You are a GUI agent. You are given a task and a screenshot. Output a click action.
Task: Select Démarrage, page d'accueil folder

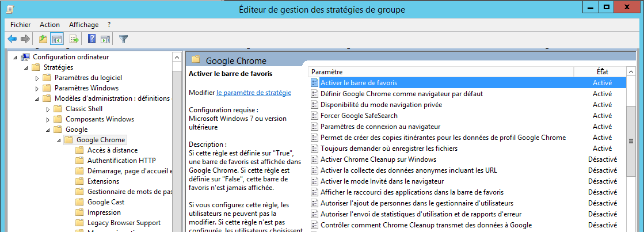130,171
